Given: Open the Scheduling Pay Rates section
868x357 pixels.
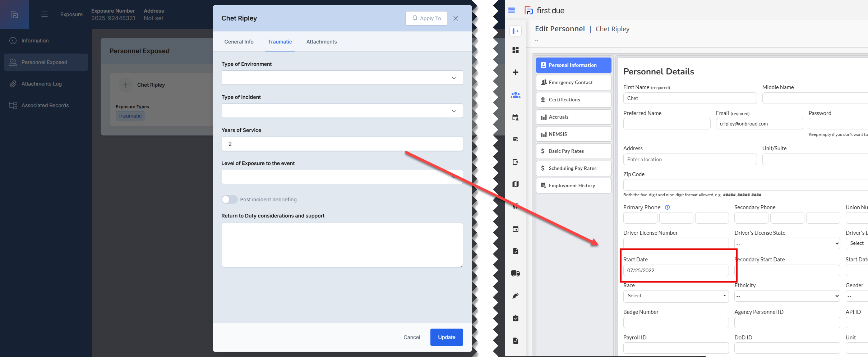Looking at the screenshot, I should tap(573, 168).
